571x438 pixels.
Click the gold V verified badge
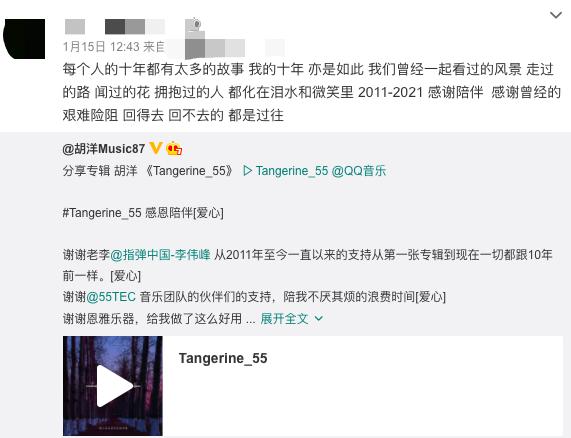coord(155,148)
